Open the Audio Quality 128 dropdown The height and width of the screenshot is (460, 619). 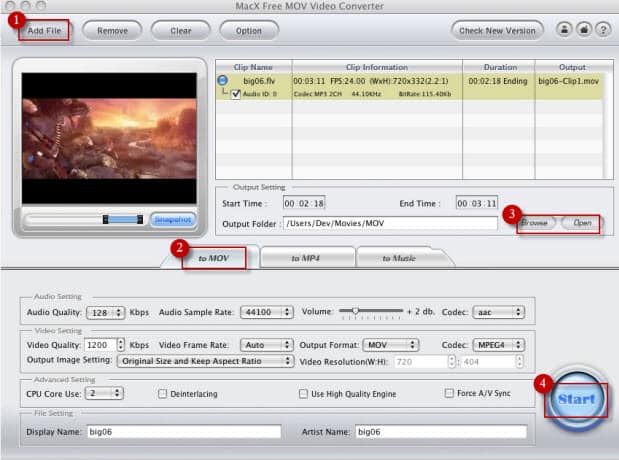click(105, 312)
